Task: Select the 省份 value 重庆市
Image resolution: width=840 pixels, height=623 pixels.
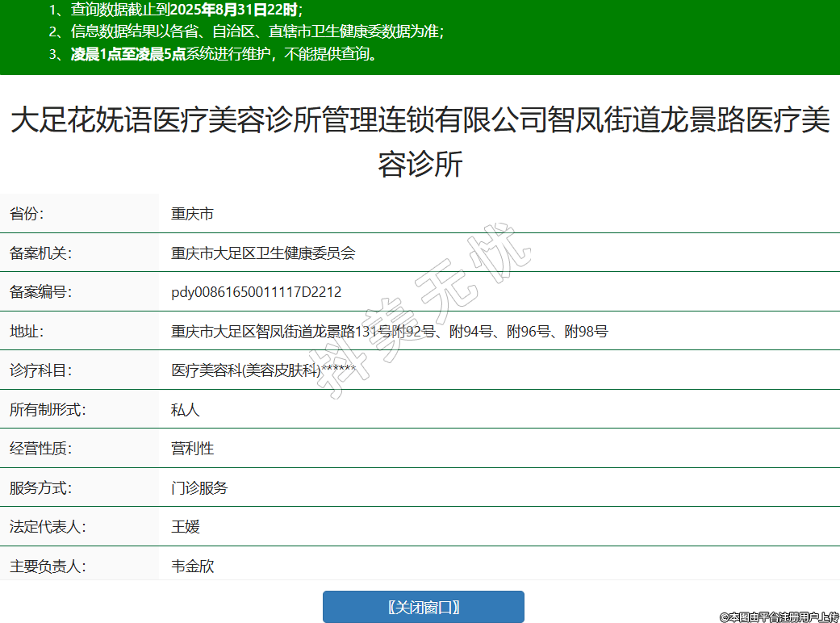Action: 192,214
